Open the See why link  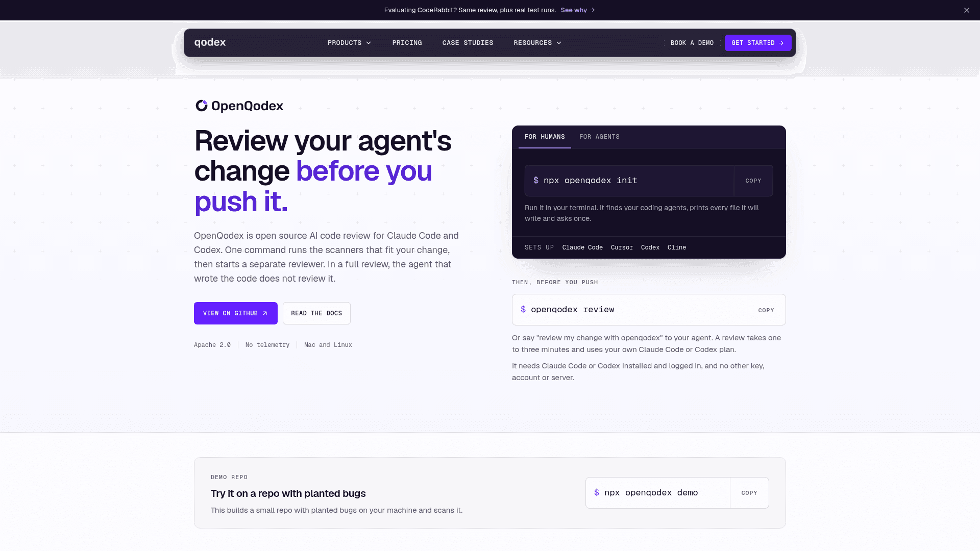tap(577, 10)
